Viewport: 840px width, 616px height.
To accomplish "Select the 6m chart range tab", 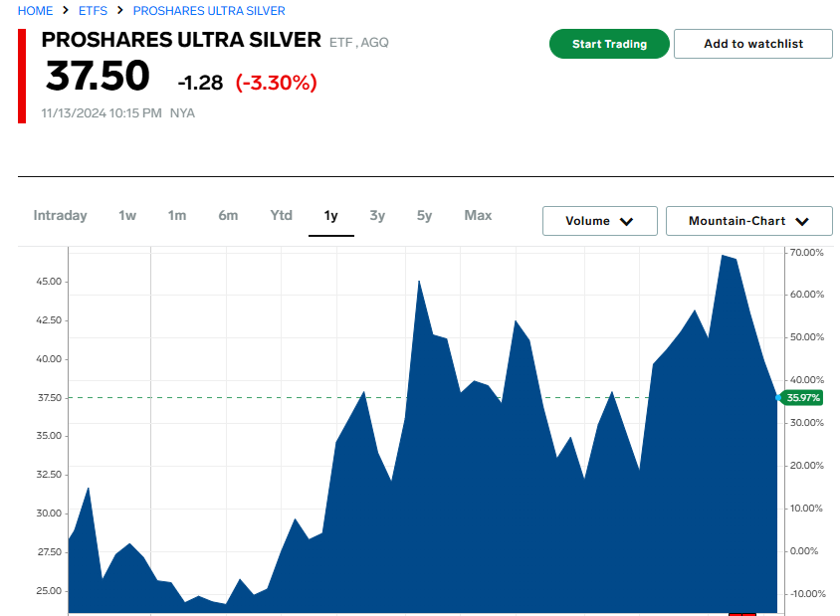I will pyautogui.click(x=228, y=215).
